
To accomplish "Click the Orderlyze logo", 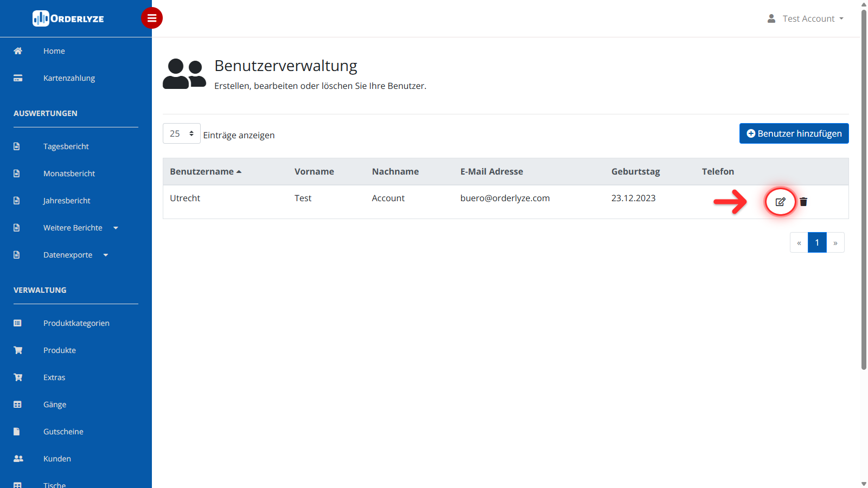I will (68, 18).
